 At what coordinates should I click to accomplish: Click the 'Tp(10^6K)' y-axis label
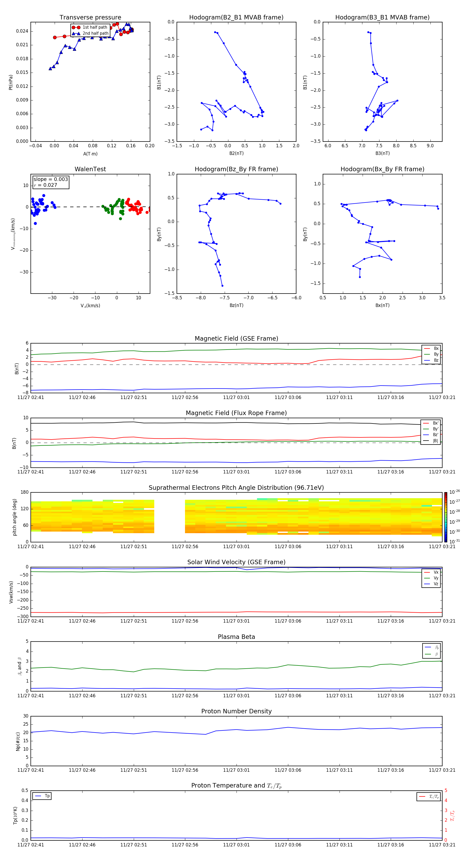point(15,815)
